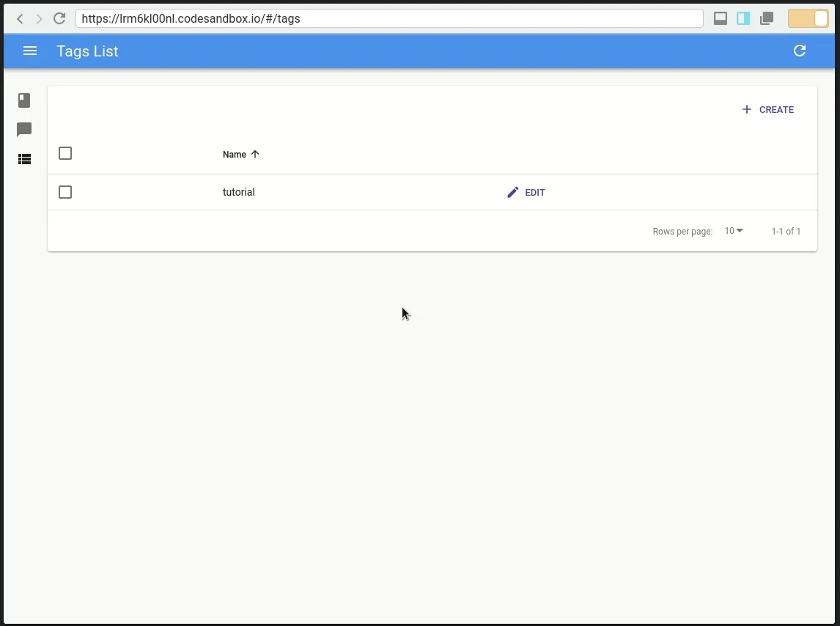Check the checkbox for the tutorial row
This screenshot has height=626, width=840.
[x=65, y=192]
